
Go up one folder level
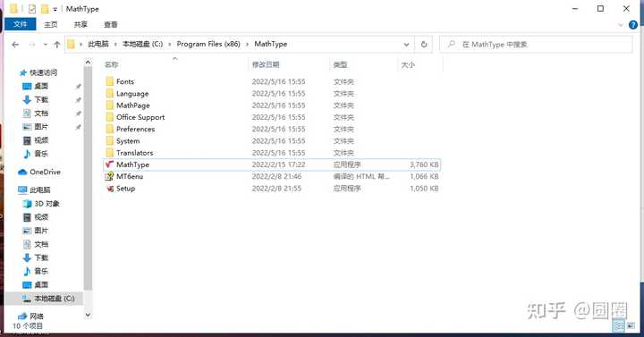tap(56, 45)
